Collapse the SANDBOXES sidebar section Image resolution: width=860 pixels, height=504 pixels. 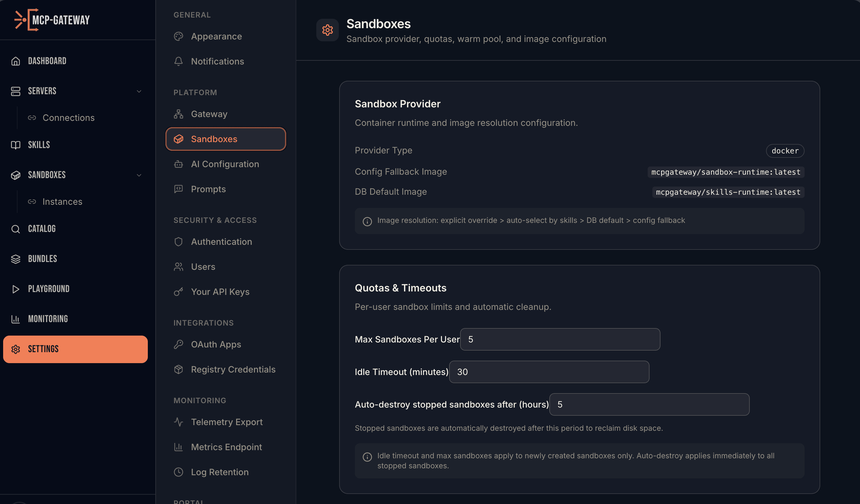pyautogui.click(x=138, y=175)
